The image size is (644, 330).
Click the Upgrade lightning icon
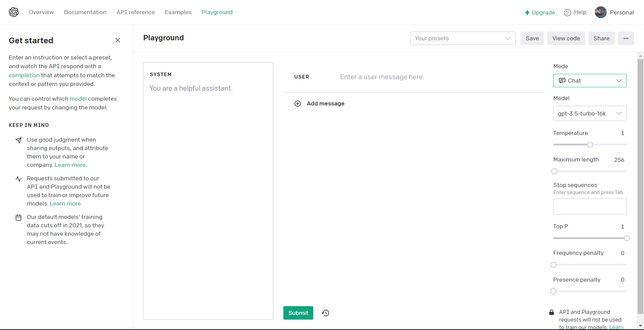[x=527, y=12]
